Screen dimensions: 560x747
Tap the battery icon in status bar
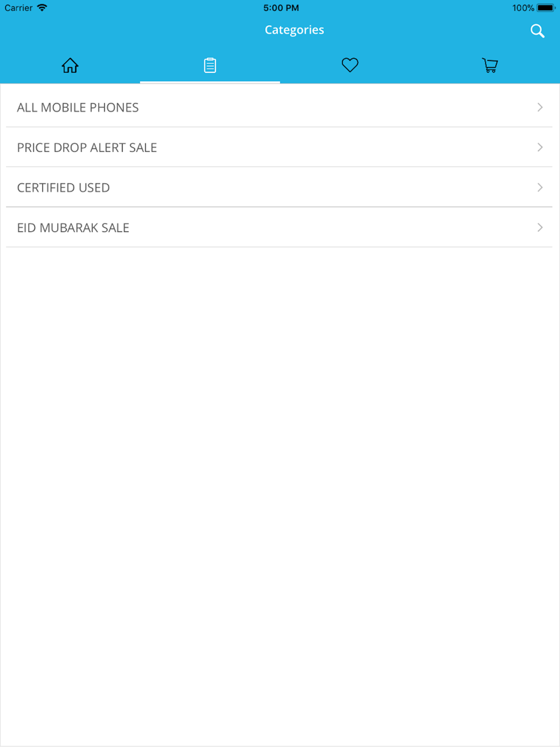click(546, 8)
